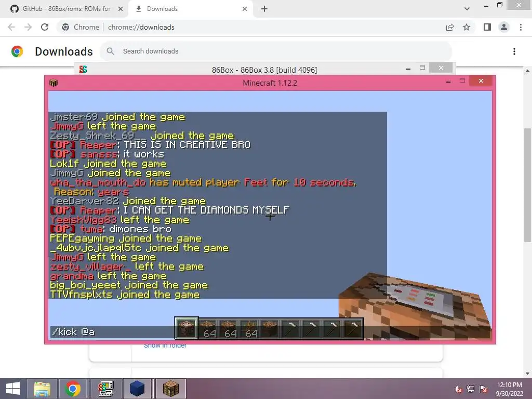Click 'big_boi_yeeet joined the game' line
532x399 pixels.
click(x=129, y=285)
